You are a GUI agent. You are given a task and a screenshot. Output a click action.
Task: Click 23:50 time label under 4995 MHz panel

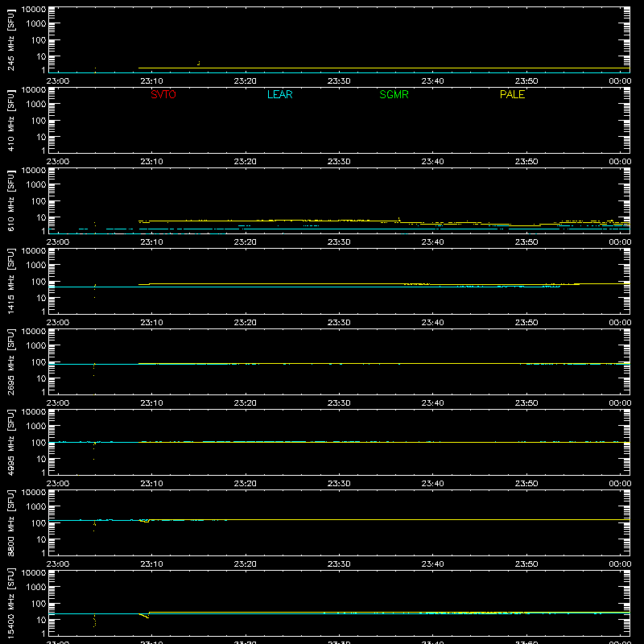(526, 484)
